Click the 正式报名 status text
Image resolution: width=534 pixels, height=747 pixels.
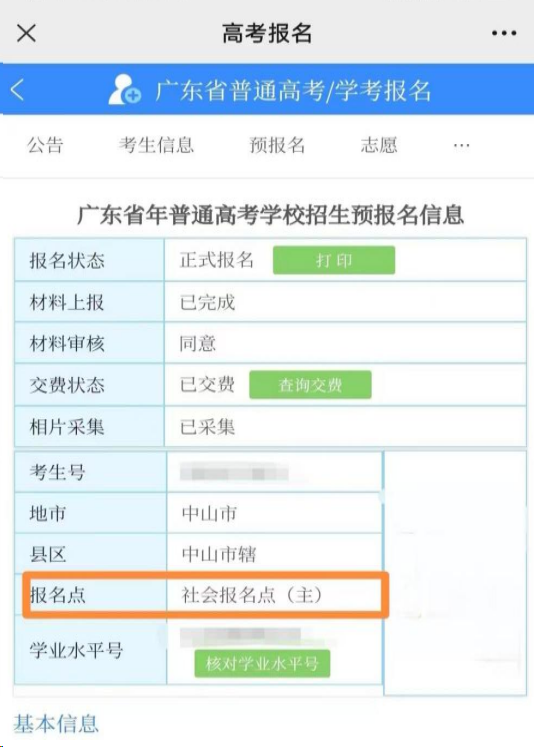(217, 260)
